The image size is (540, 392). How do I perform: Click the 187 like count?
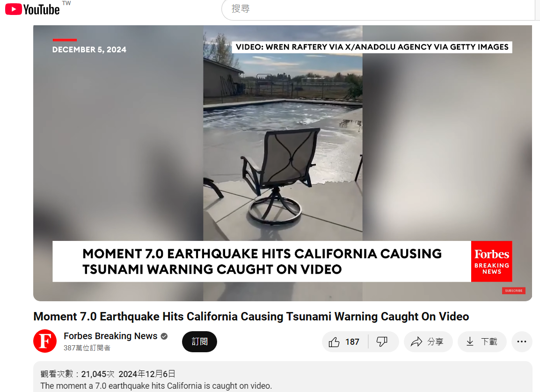click(x=352, y=342)
